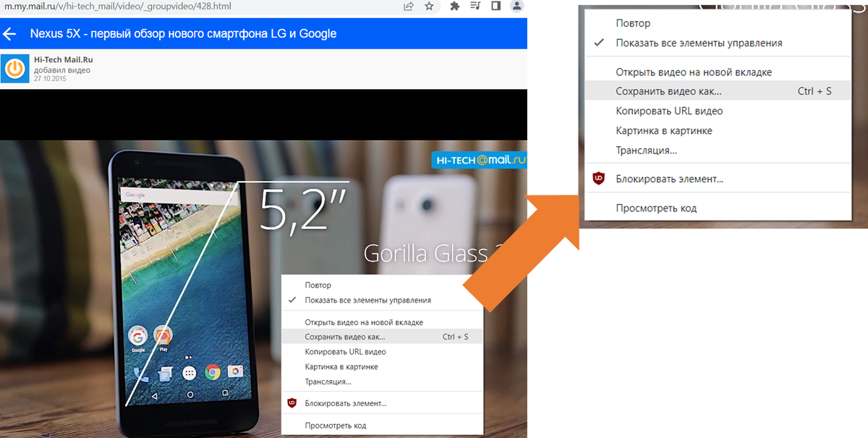The image size is (868, 438).
Task: Bookmark this page with the star icon
Action: [429, 6]
